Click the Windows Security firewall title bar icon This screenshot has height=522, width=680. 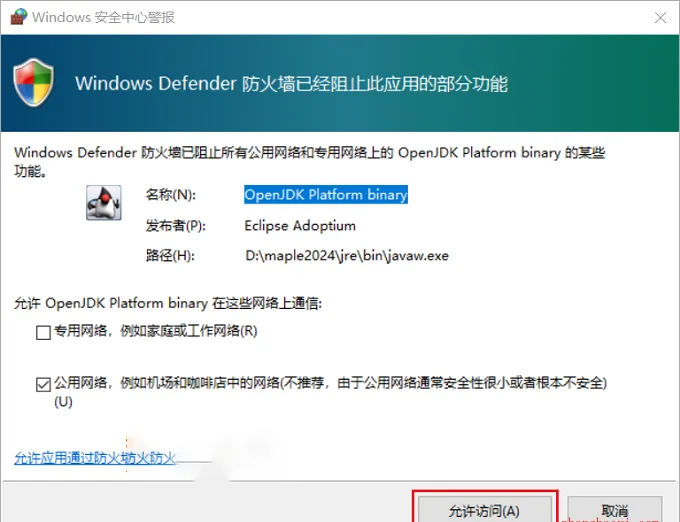coord(19,16)
